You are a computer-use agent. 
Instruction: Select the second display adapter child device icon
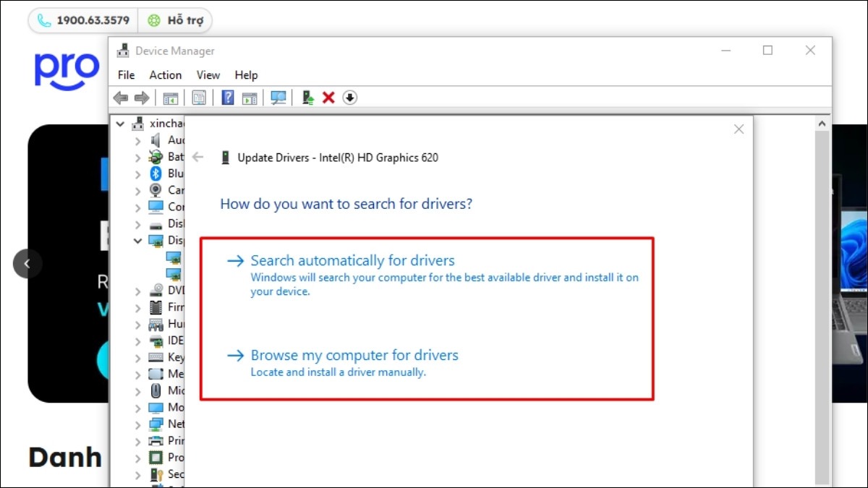click(174, 274)
